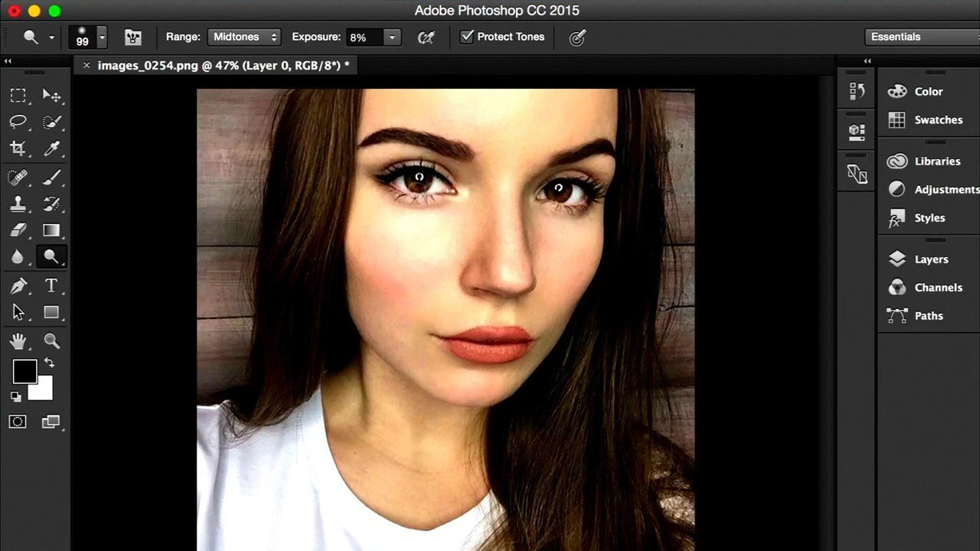Select the Eraser tool
The width and height of the screenshot is (980, 551).
pyautogui.click(x=18, y=230)
